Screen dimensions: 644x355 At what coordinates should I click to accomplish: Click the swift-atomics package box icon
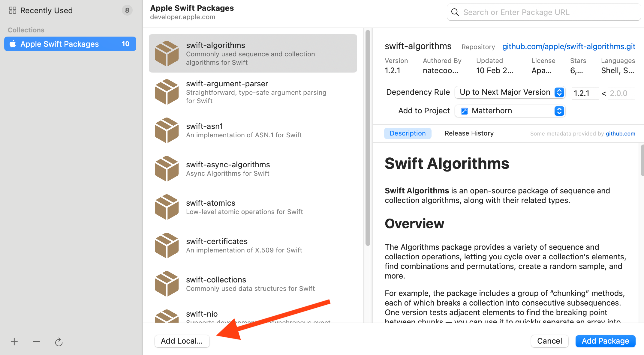pyautogui.click(x=167, y=207)
